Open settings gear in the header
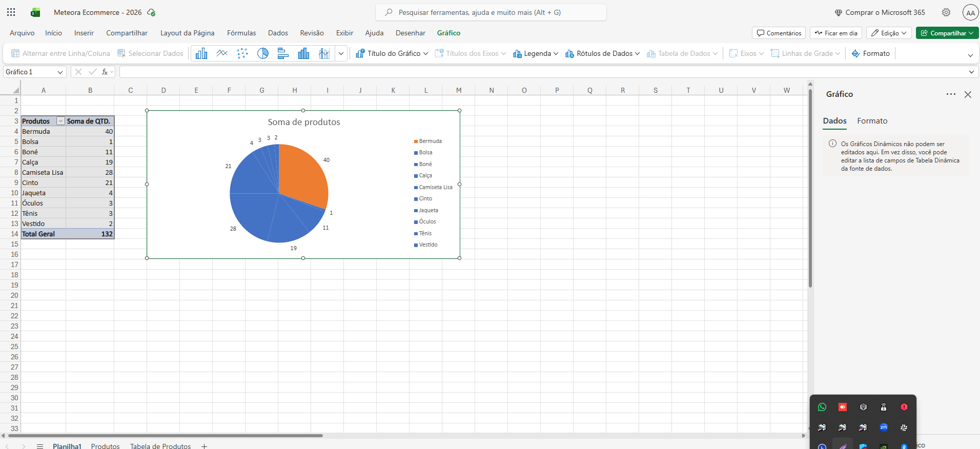Image resolution: width=980 pixels, height=449 pixels. pos(946,12)
